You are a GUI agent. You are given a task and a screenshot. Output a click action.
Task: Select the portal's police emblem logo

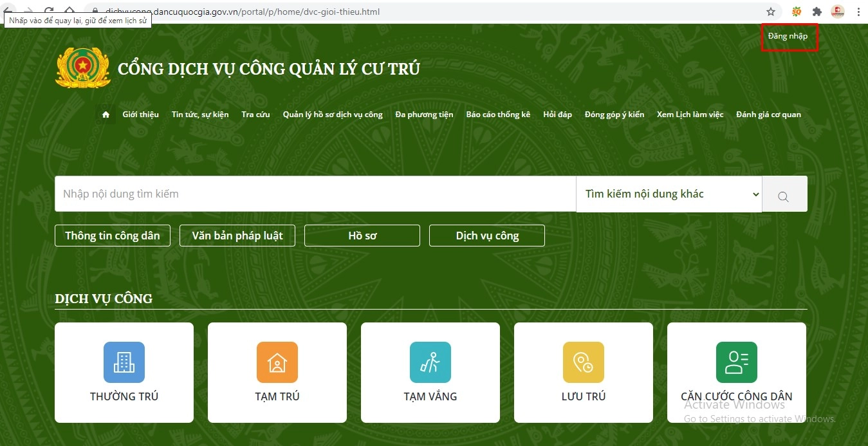tap(82, 66)
